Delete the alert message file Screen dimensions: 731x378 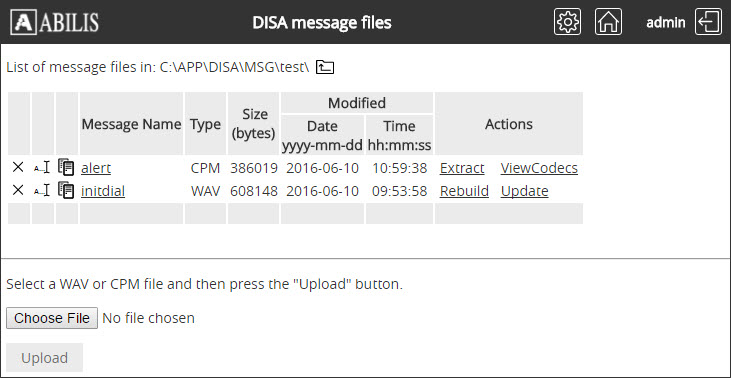18,167
